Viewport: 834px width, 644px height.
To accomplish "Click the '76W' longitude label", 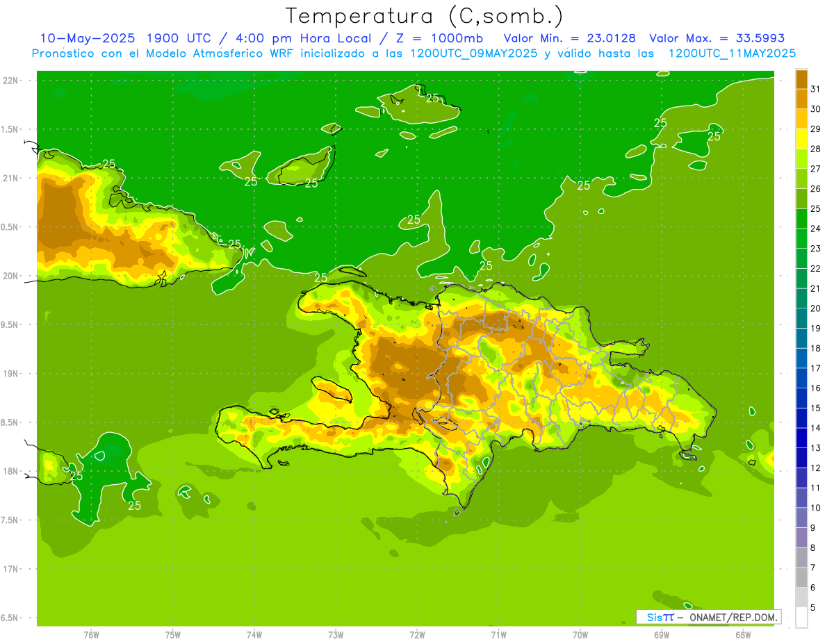I will coord(91,634).
